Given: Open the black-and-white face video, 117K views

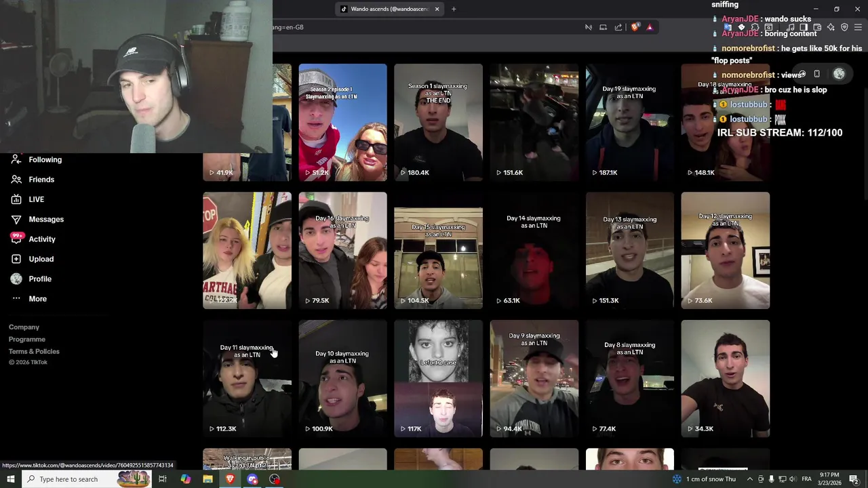Looking at the screenshot, I should pyautogui.click(x=439, y=379).
